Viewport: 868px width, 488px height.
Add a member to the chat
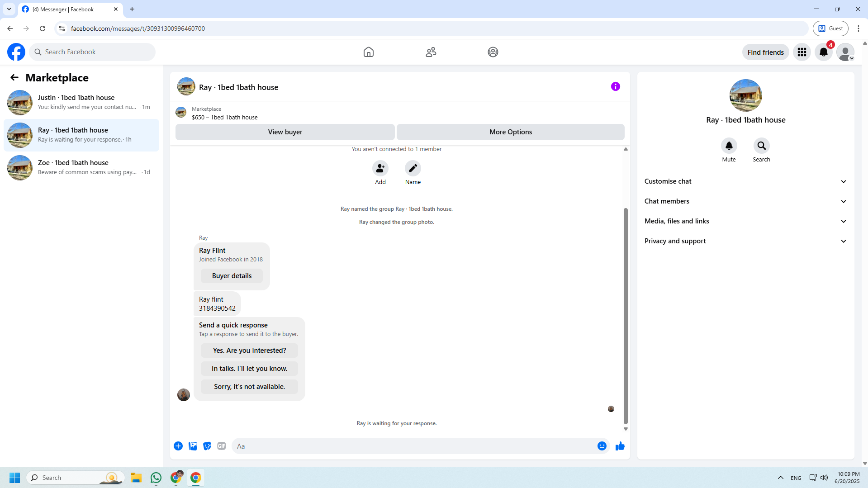click(x=380, y=168)
